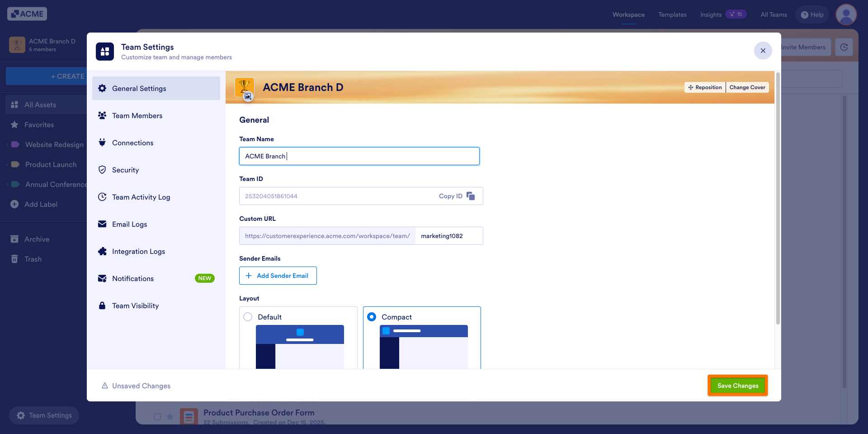Viewport: 868px width, 434px height.
Task: Click the Email Logs envelope icon
Action: pos(102,224)
